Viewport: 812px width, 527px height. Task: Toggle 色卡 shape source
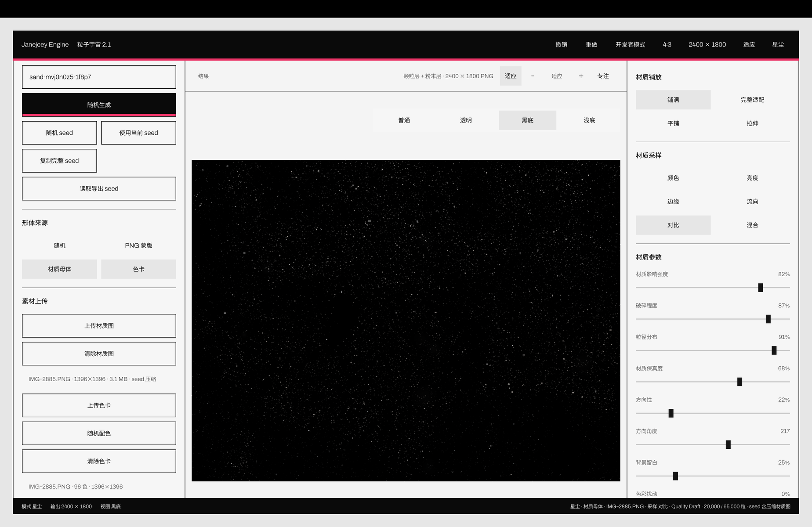tap(138, 269)
